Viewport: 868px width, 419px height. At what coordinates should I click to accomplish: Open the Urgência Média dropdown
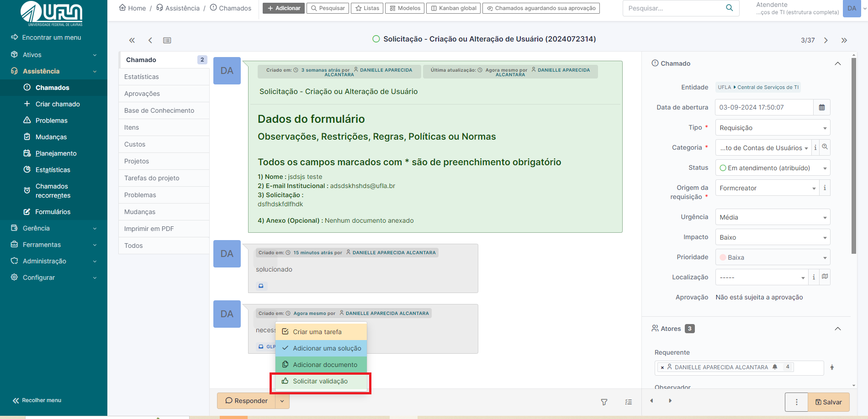[x=773, y=217]
